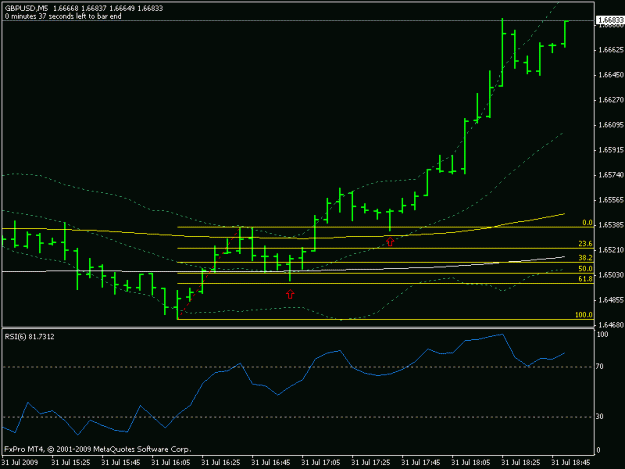This screenshot has width=625, height=469.
Task: Select the 1.66450 price axis value
Action: (x=611, y=75)
